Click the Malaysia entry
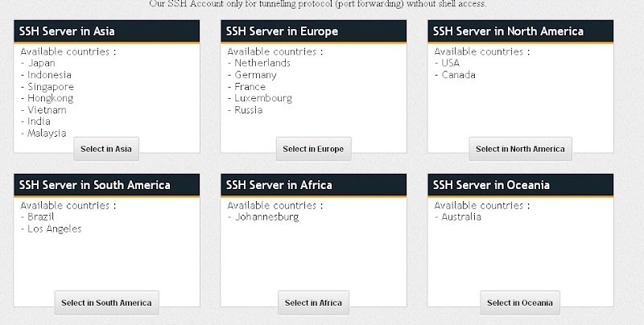 tap(47, 134)
